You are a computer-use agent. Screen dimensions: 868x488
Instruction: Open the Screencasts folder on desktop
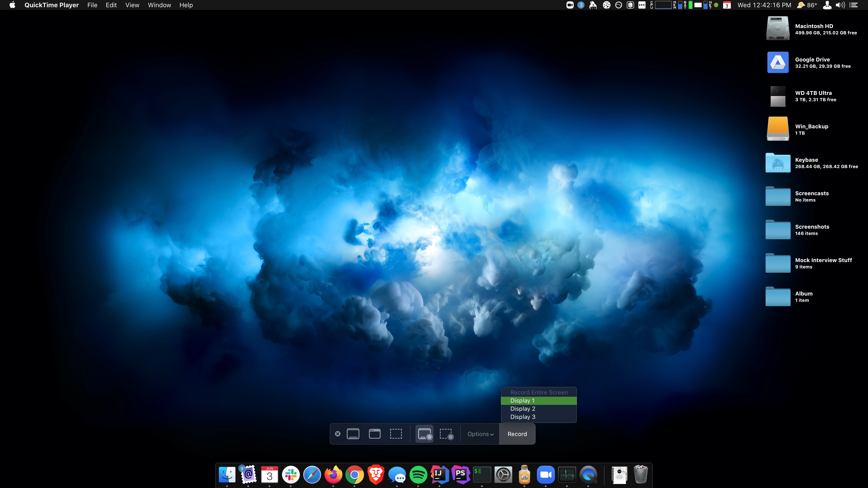tap(778, 196)
